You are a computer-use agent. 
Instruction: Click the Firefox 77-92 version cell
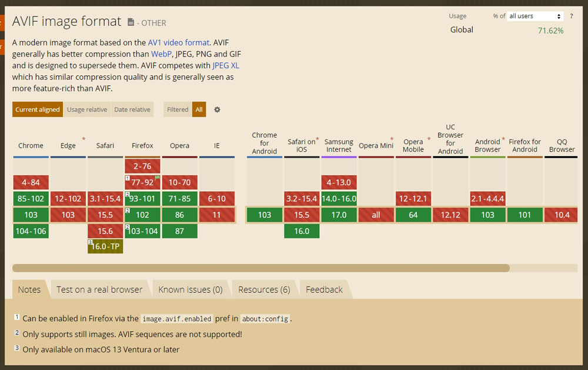tap(142, 182)
